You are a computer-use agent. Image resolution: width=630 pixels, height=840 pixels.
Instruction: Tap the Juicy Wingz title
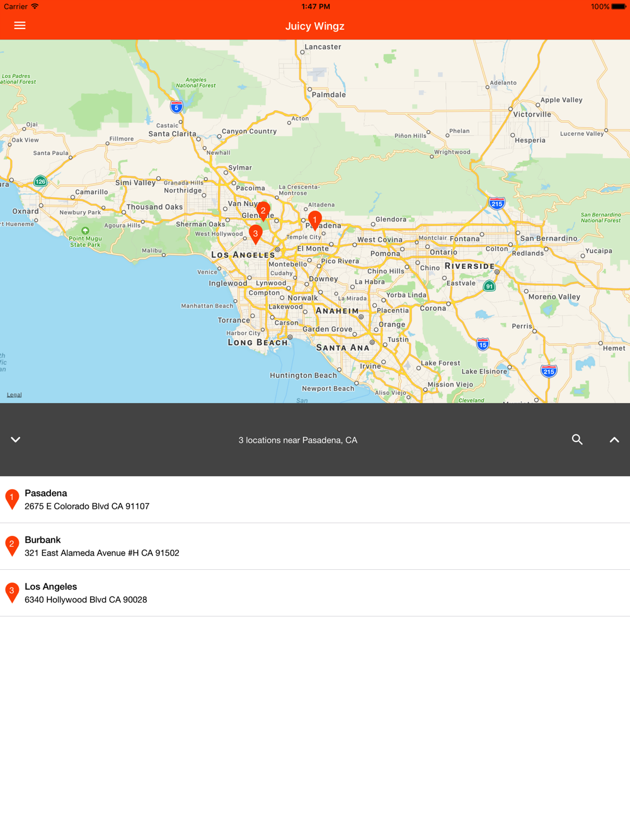[x=315, y=26]
